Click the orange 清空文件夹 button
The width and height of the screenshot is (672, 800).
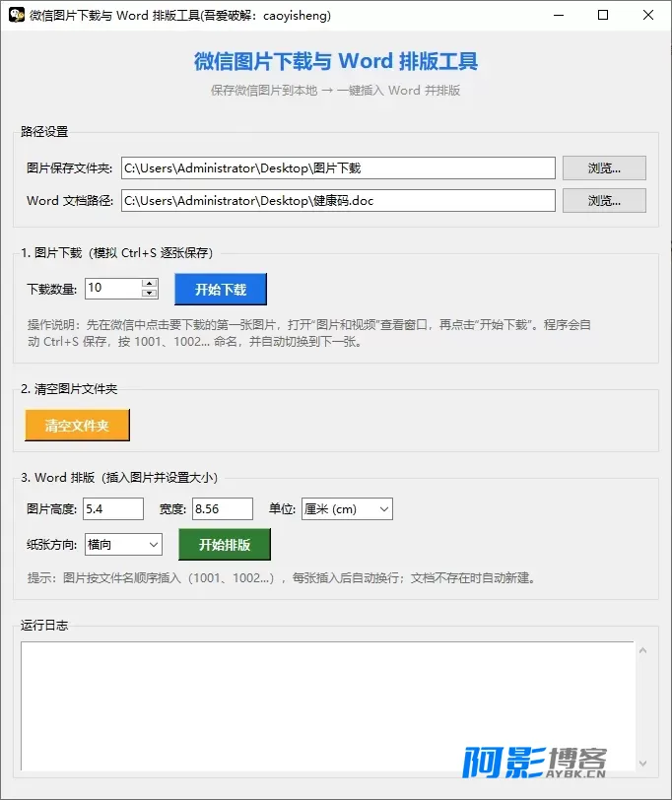coord(77,425)
